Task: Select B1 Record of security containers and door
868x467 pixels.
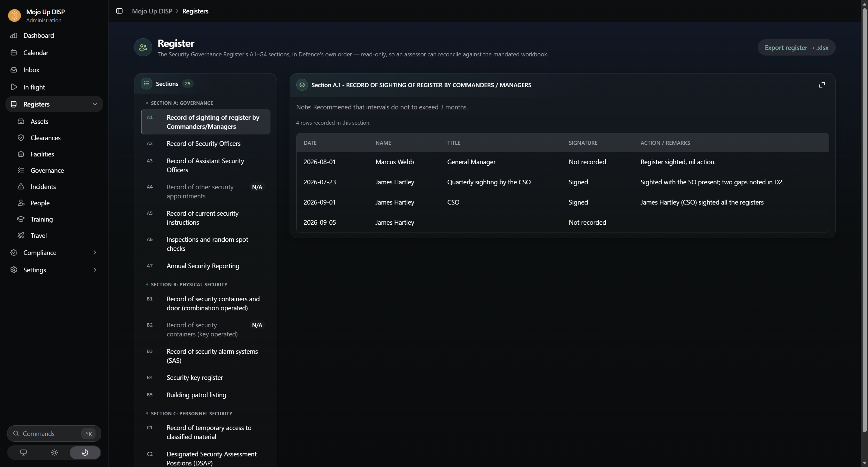Action: coord(205,303)
